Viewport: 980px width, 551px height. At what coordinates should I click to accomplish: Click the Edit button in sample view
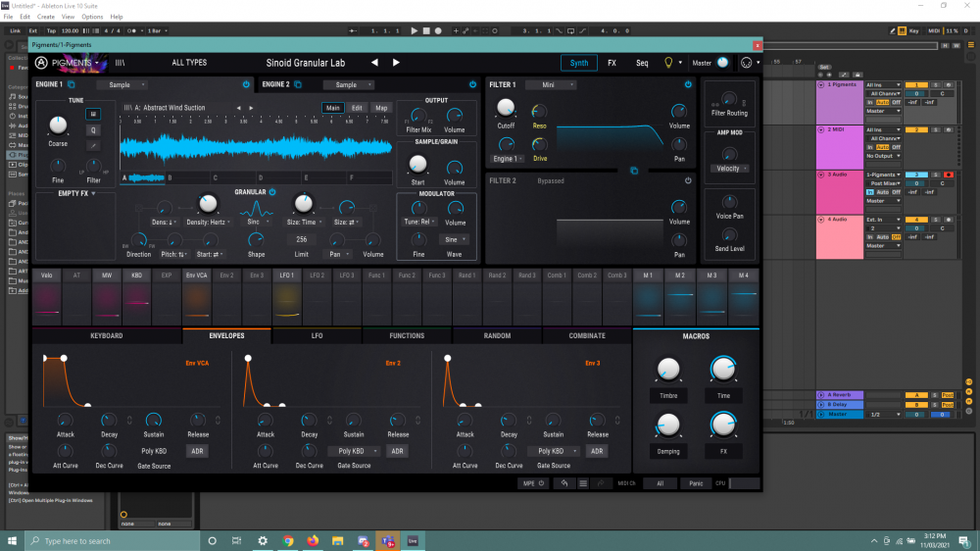(357, 108)
